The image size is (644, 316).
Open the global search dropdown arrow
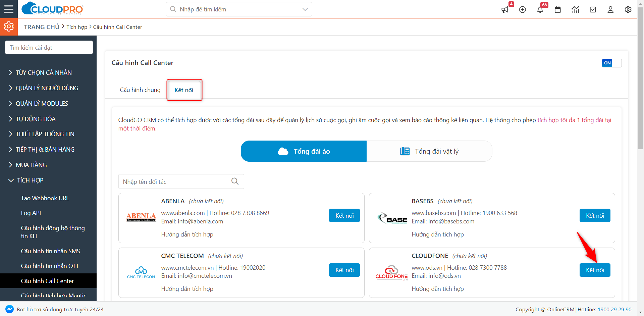[305, 9]
